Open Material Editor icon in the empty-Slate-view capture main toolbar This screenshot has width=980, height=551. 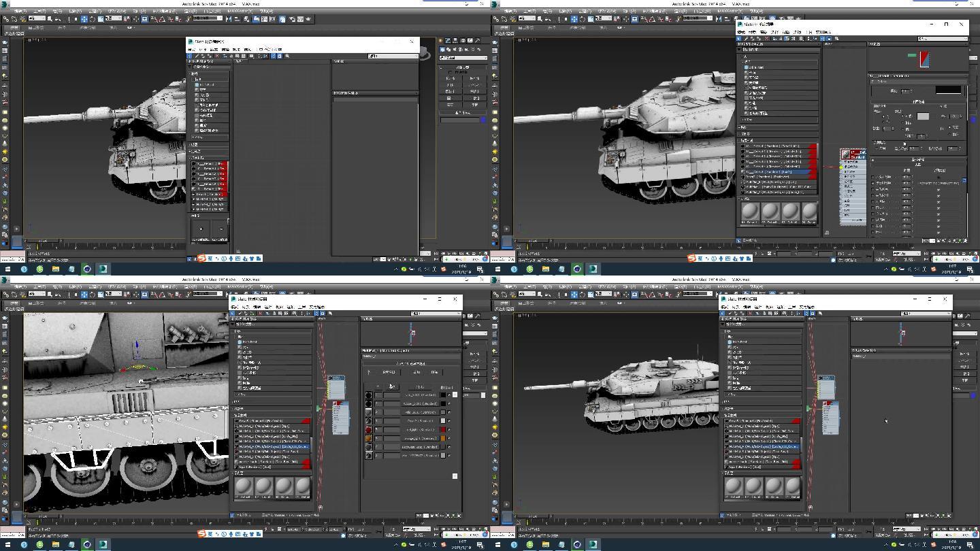[282, 18]
